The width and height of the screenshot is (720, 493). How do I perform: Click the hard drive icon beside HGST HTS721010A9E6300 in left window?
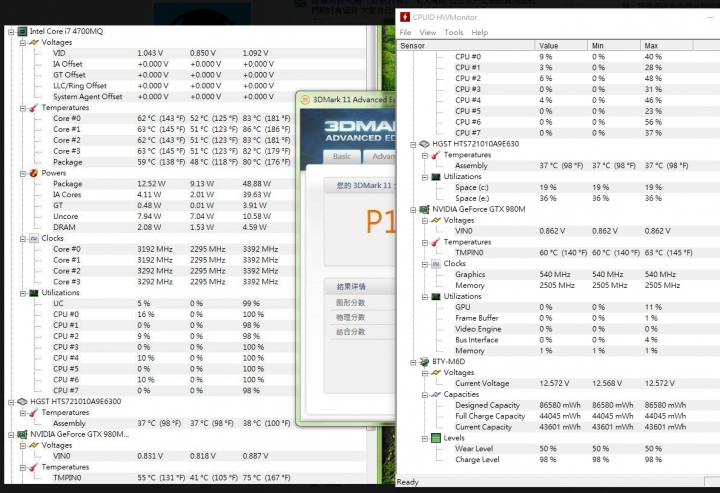click(22, 402)
